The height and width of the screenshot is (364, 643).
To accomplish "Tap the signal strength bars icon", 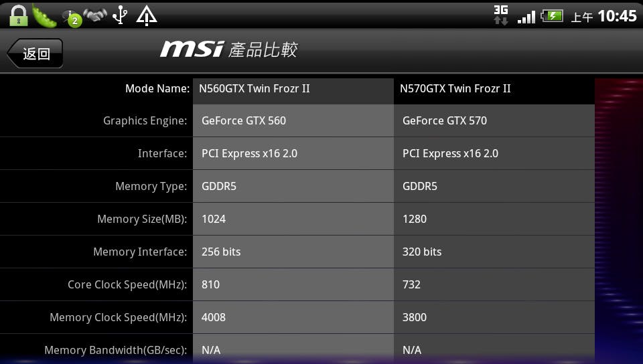I will coord(526,17).
